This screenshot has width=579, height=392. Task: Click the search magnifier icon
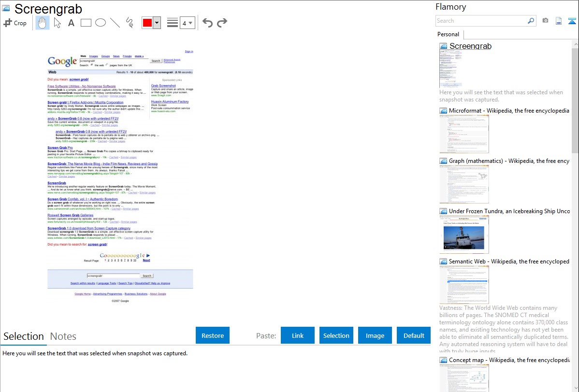531,21
